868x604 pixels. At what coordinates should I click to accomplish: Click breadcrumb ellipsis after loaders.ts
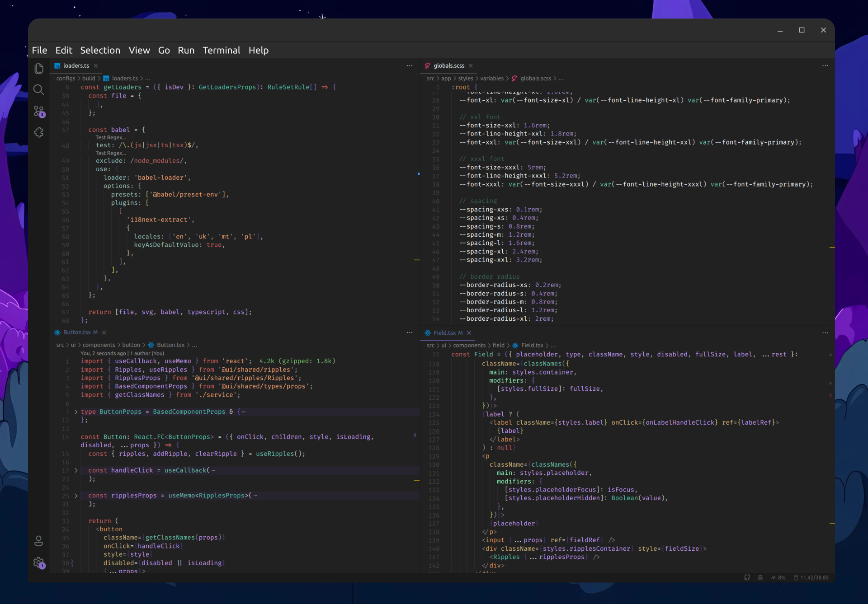[148, 78]
